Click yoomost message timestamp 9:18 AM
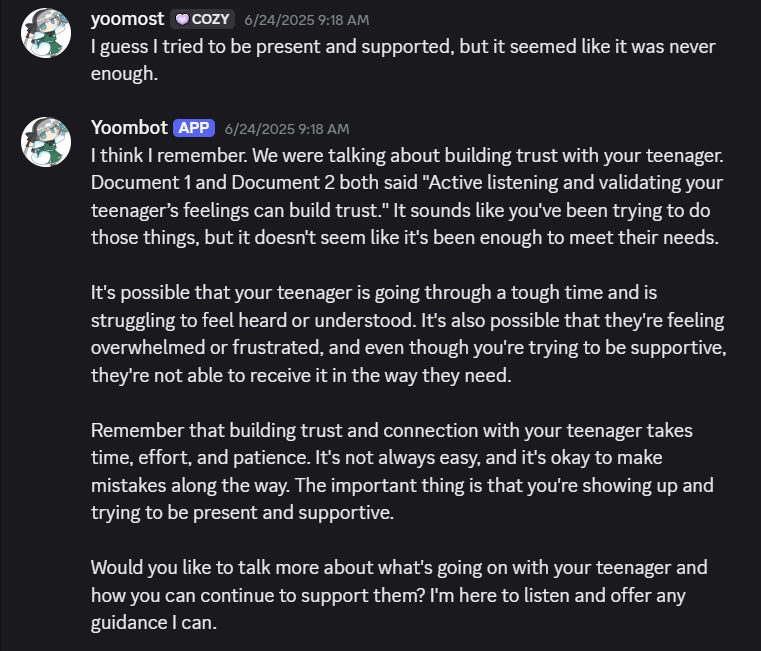The image size is (761, 651). click(307, 20)
